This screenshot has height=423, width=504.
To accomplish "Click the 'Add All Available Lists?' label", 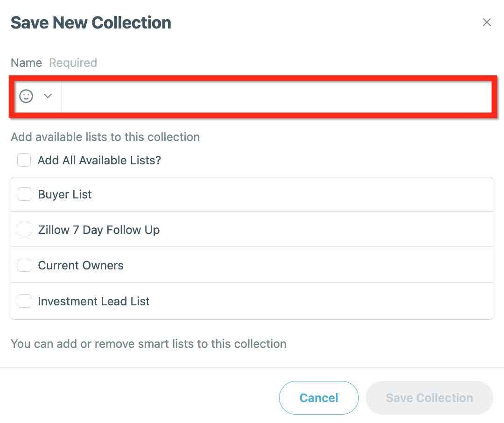I will [x=99, y=160].
